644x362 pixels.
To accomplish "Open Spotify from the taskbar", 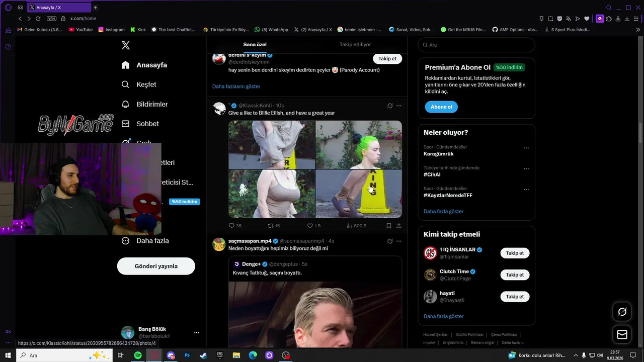I will pyautogui.click(x=138, y=355).
